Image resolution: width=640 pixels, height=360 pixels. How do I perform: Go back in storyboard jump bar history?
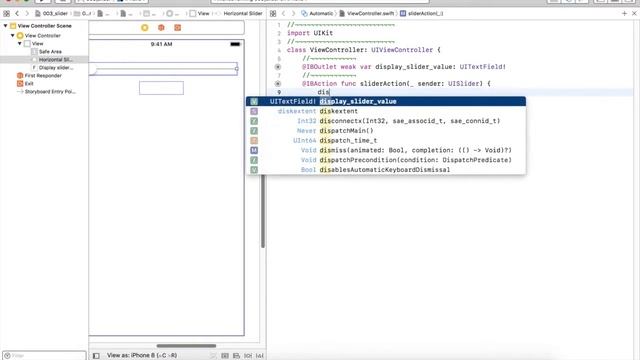17,13
